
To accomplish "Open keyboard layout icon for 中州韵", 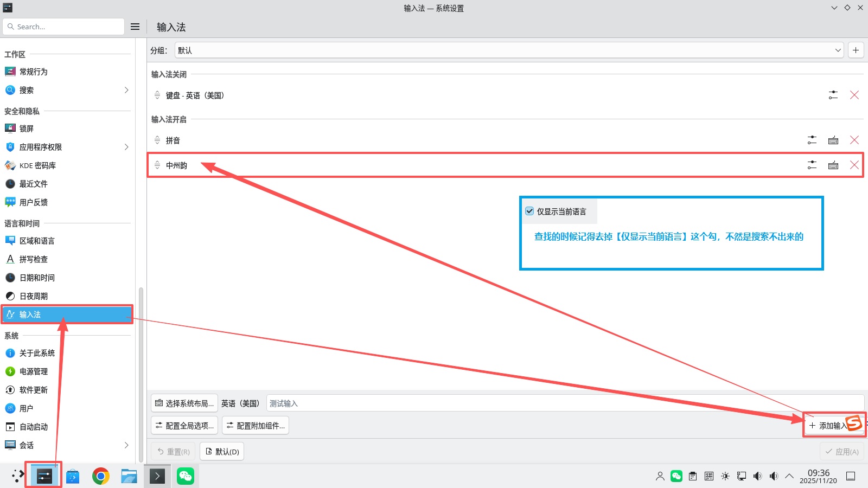I will [x=833, y=165].
